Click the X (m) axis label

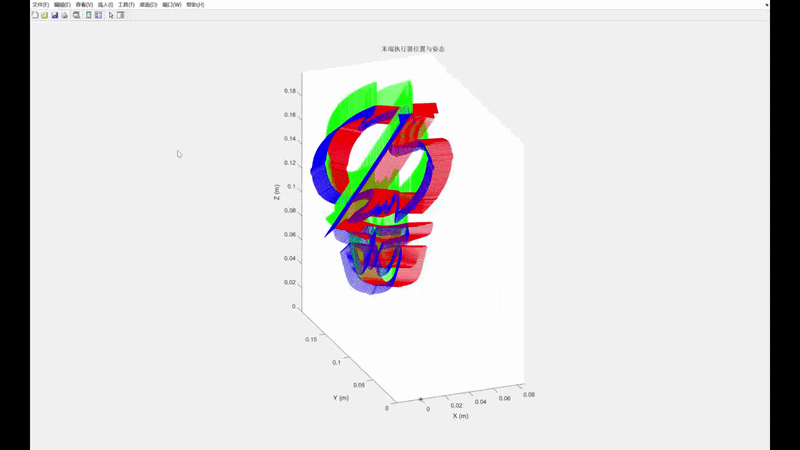point(460,416)
